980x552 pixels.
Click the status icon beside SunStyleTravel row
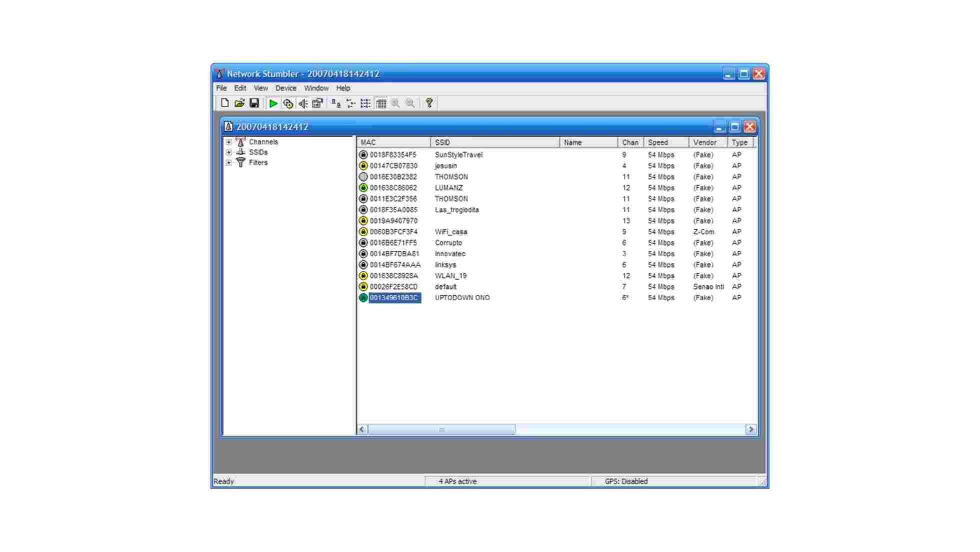coord(363,155)
